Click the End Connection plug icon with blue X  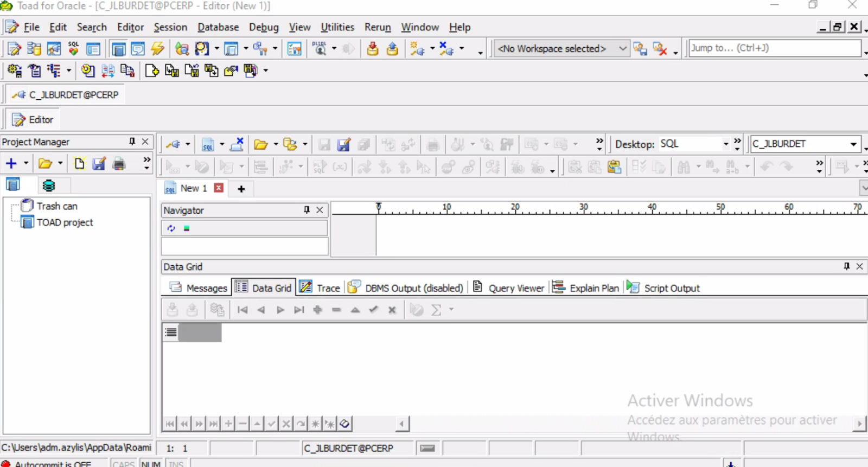coord(446,49)
